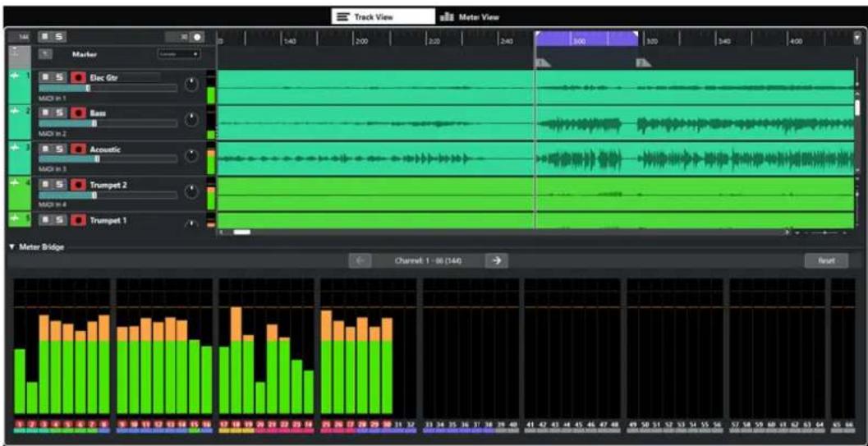Record-arm the Acoustic track
This screenshot has height=446, width=868.
click(79, 149)
